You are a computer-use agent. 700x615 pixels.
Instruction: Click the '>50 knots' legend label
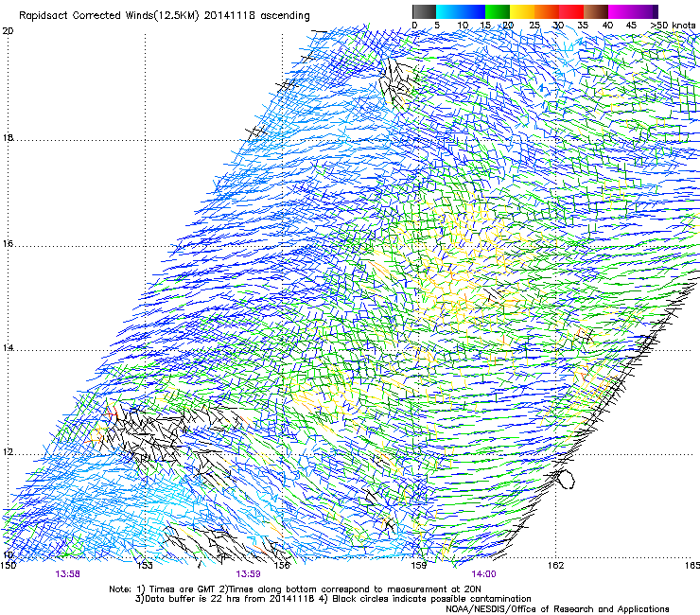point(673,26)
